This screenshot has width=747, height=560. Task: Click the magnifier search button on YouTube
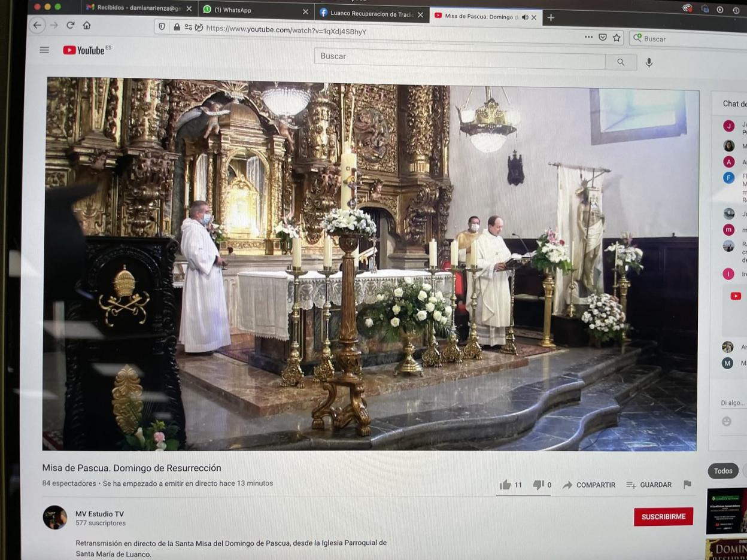coord(621,62)
